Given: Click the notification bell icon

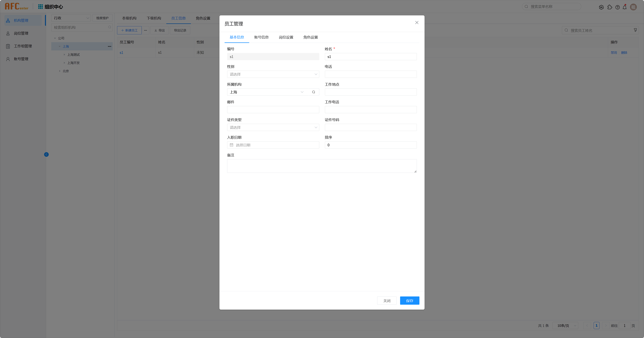Looking at the screenshot, I should 625,7.
